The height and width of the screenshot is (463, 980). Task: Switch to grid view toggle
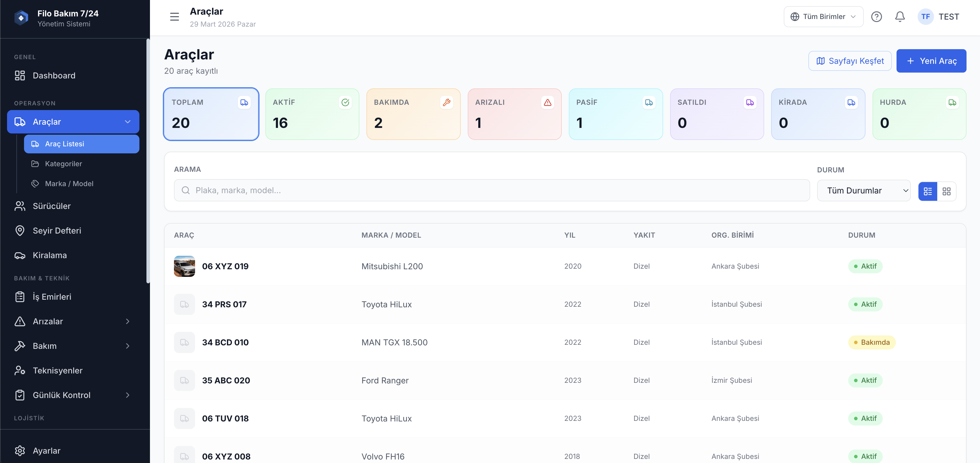pos(946,191)
